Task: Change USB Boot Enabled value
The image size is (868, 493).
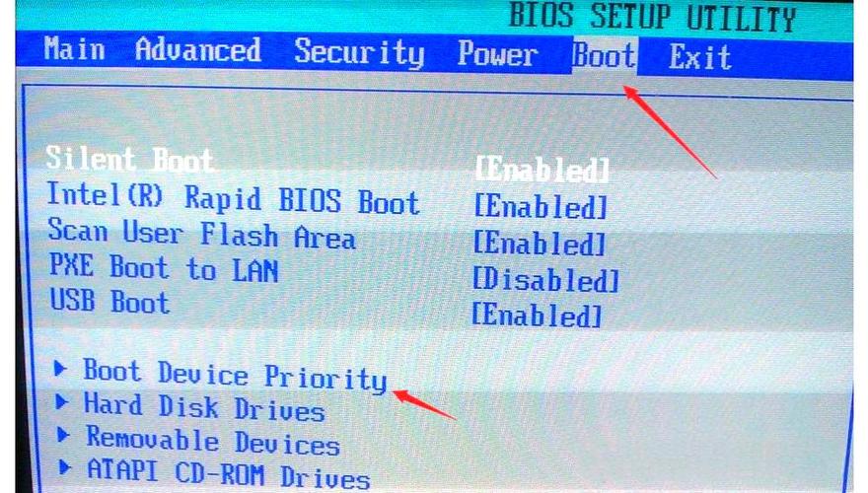Action: click(x=537, y=316)
